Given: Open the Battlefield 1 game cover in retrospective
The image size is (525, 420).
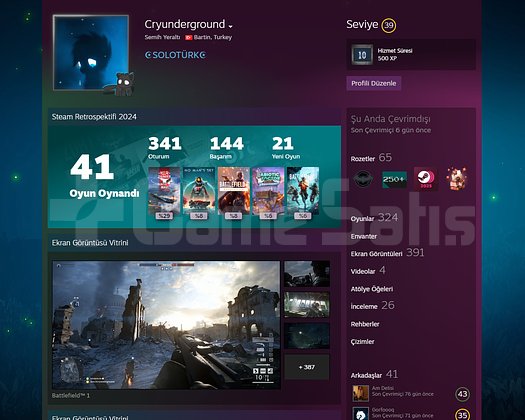Looking at the screenshot, I should tap(234, 190).
